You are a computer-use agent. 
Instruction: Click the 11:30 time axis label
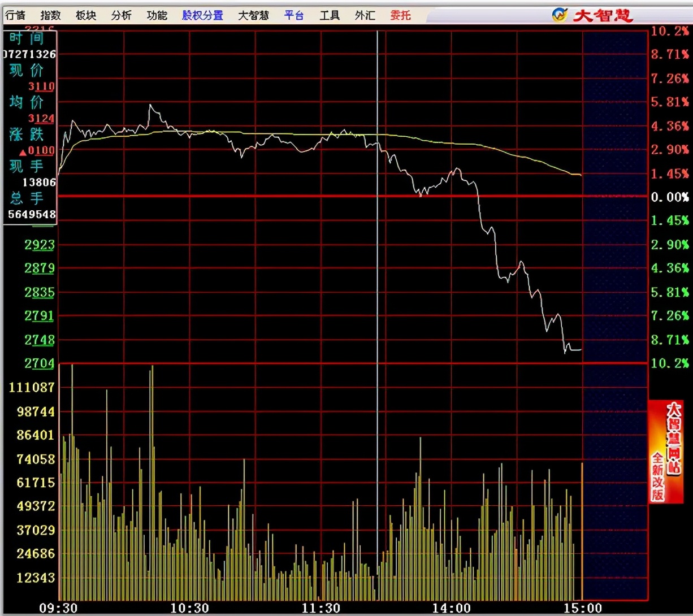tap(321, 608)
